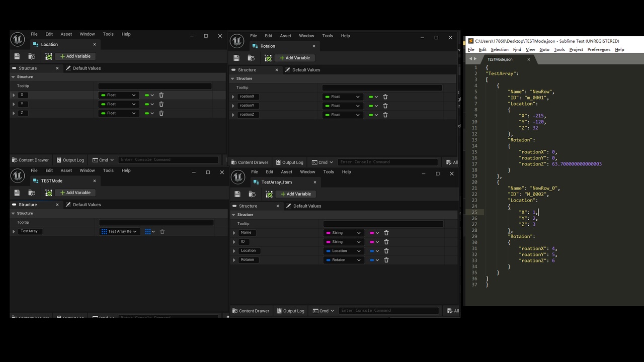This screenshot has width=644, height=362.
Task: Expand the Rotaion row in TestArray_Item
Action: click(x=234, y=260)
